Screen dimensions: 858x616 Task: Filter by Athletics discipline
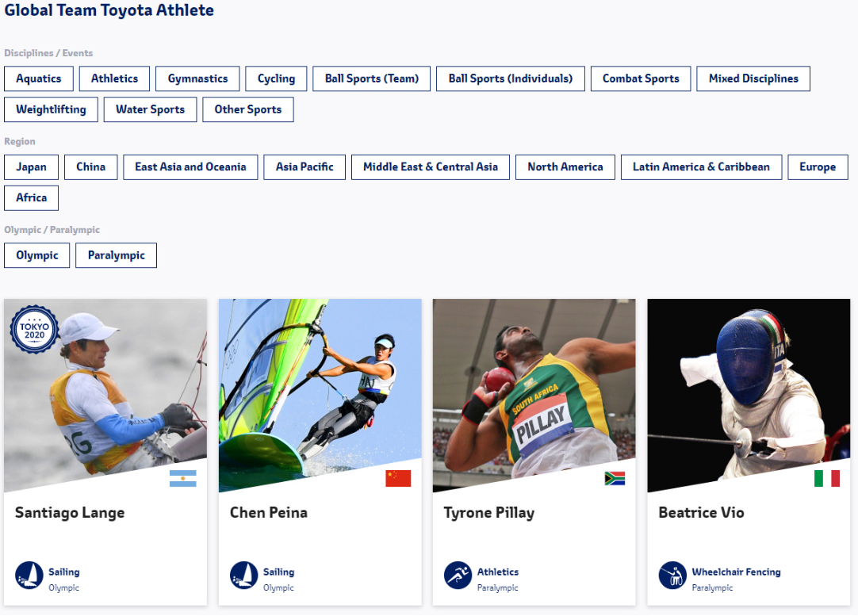click(114, 78)
